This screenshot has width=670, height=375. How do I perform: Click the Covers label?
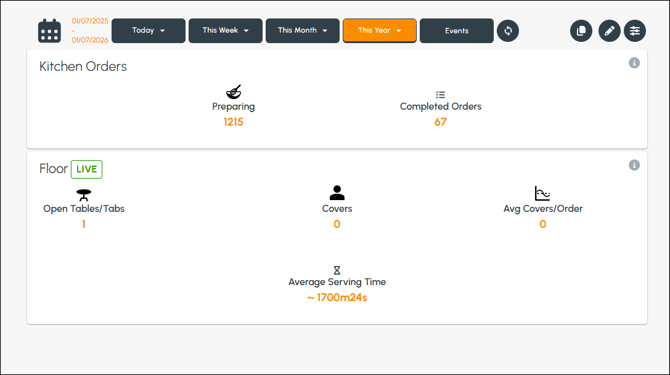coord(337,209)
